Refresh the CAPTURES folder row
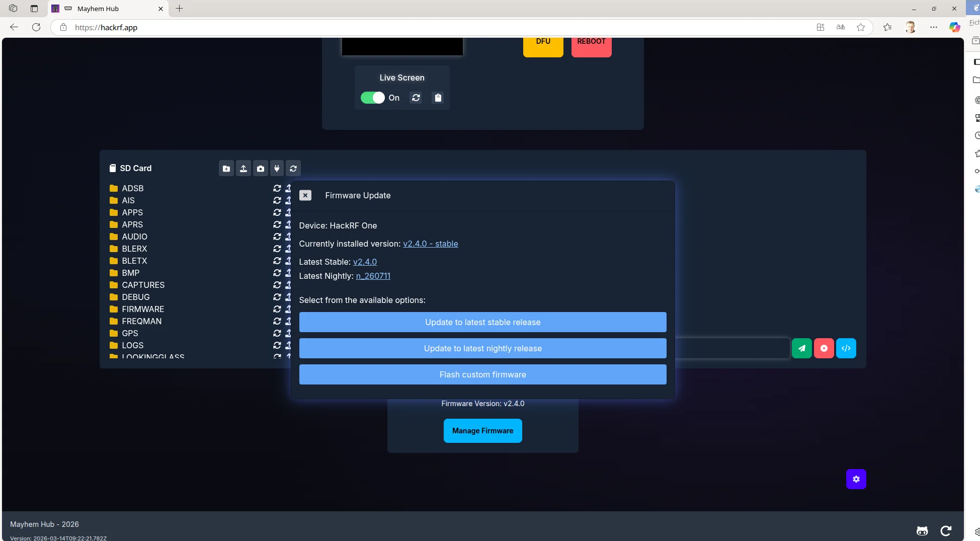This screenshot has width=980, height=541. tap(277, 285)
